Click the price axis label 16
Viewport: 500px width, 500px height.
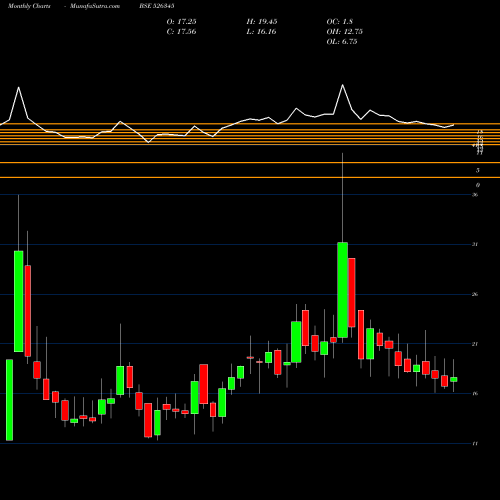[475, 394]
